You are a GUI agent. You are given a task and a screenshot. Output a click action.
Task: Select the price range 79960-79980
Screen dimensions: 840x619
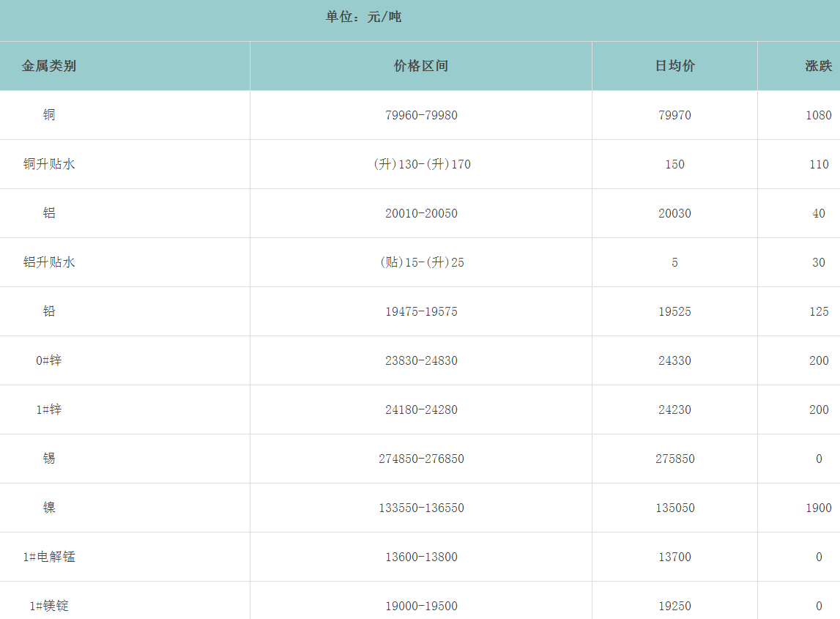pyautogui.click(x=421, y=115)
